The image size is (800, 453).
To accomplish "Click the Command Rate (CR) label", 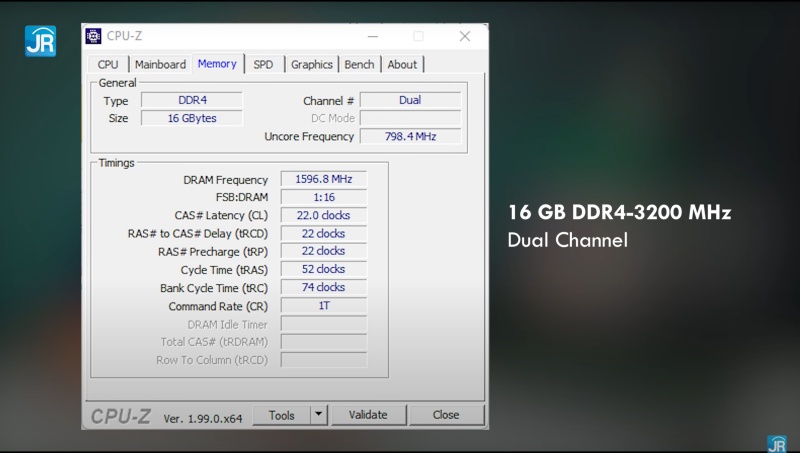I will tap(218, 306).
